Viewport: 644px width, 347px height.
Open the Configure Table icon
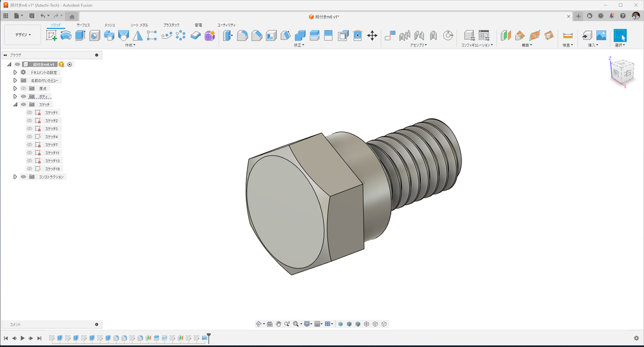484,35
